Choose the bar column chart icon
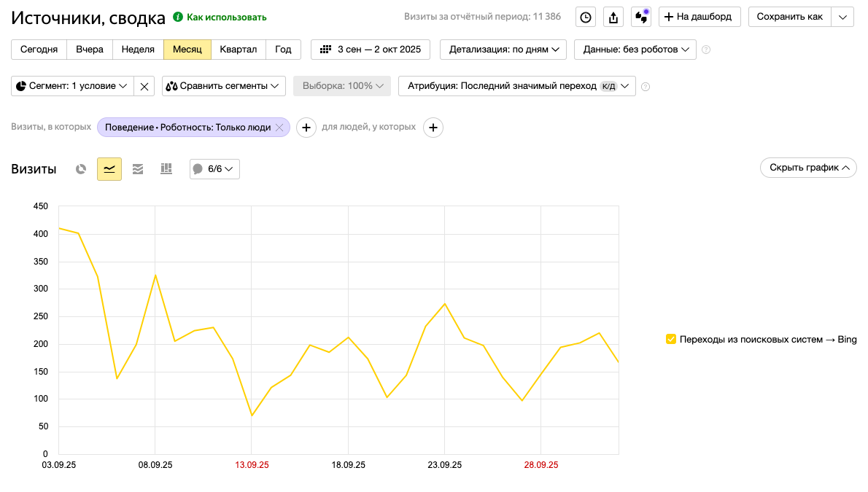Viewport: 868px width, 492px height. point(166,169)
